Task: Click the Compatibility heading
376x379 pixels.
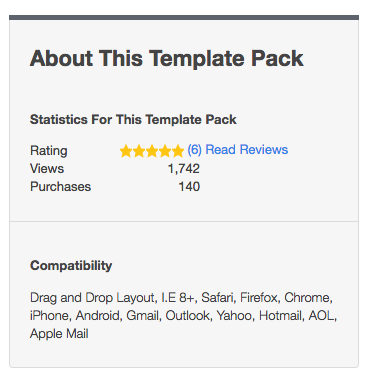Action: 71,266
